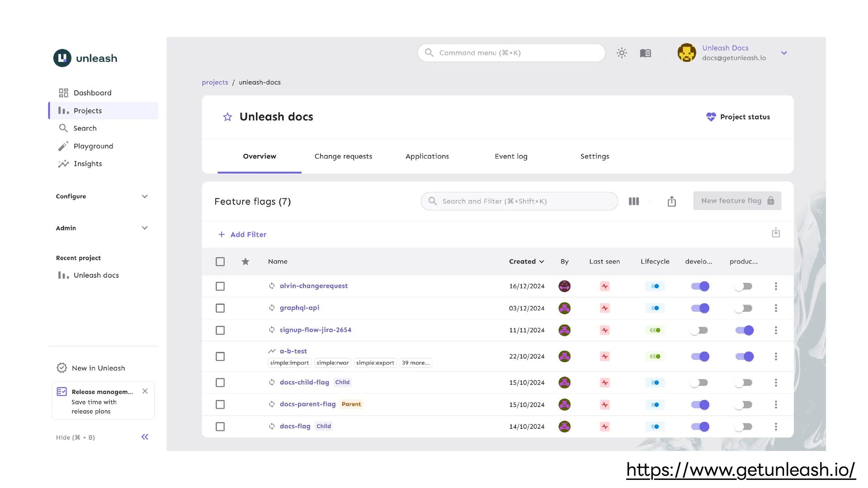Switch to the Event log tab
Image resolution: width=868 pixels, height=488 pixels.
tap(511, 156)
